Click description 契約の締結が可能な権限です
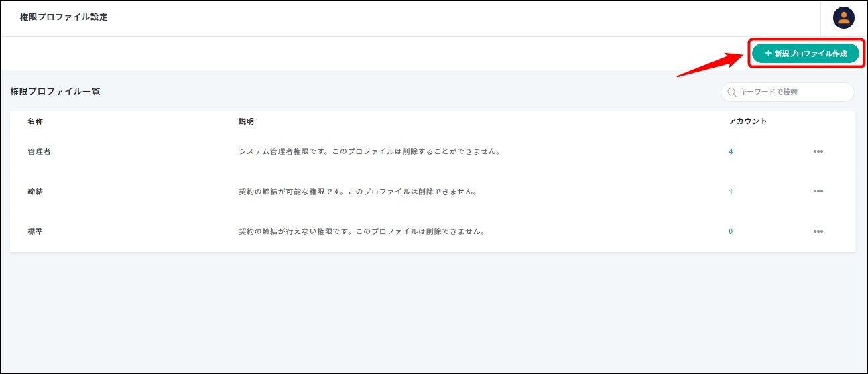868x374 pixels. pos(358,192)
